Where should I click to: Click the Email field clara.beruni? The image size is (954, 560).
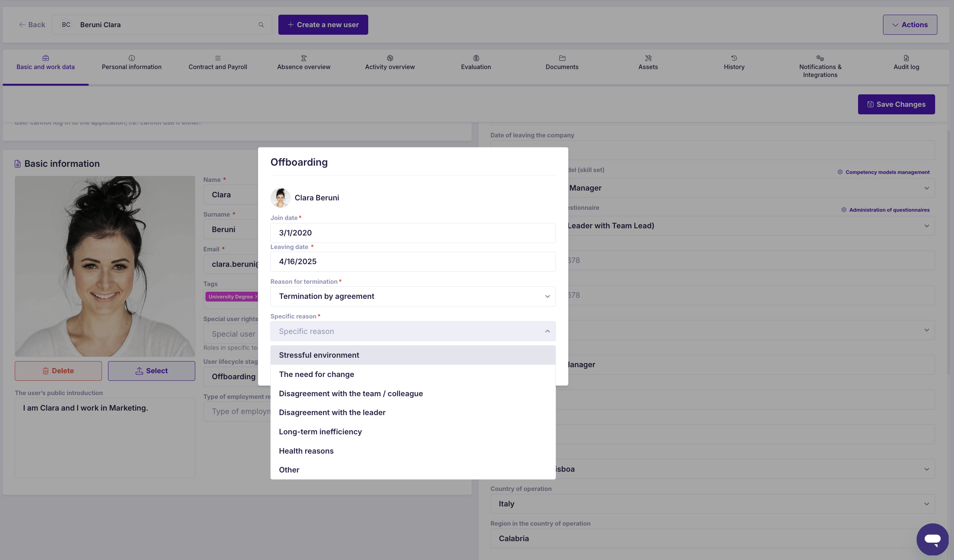(231, 264)
